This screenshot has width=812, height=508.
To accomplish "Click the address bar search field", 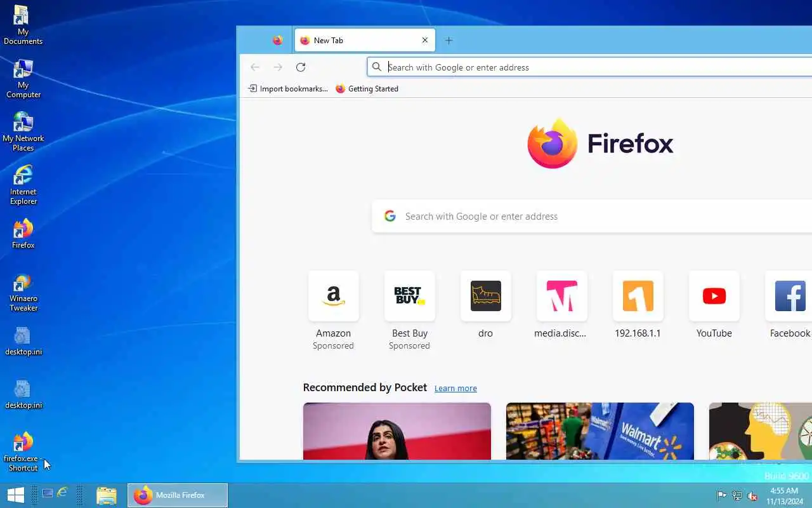I will coord(590,67).
